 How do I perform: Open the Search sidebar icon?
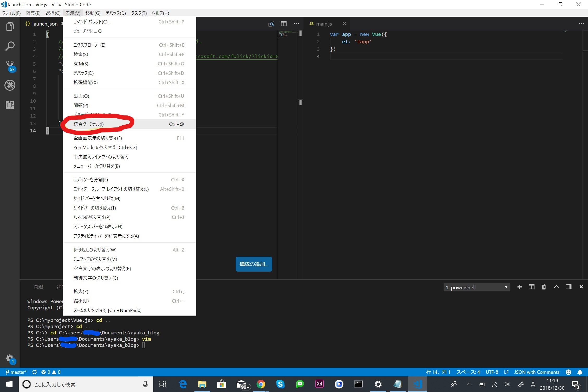click(10, 46)
